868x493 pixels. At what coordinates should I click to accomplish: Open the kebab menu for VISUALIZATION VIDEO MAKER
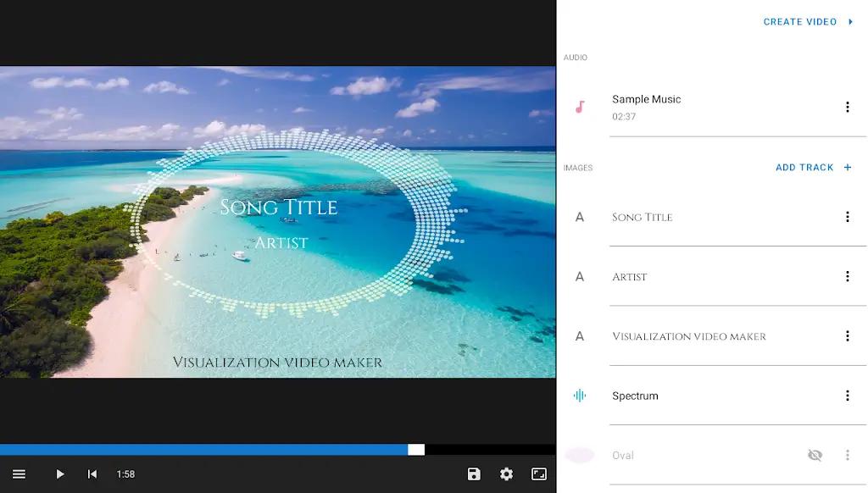(x=847, y=335)
